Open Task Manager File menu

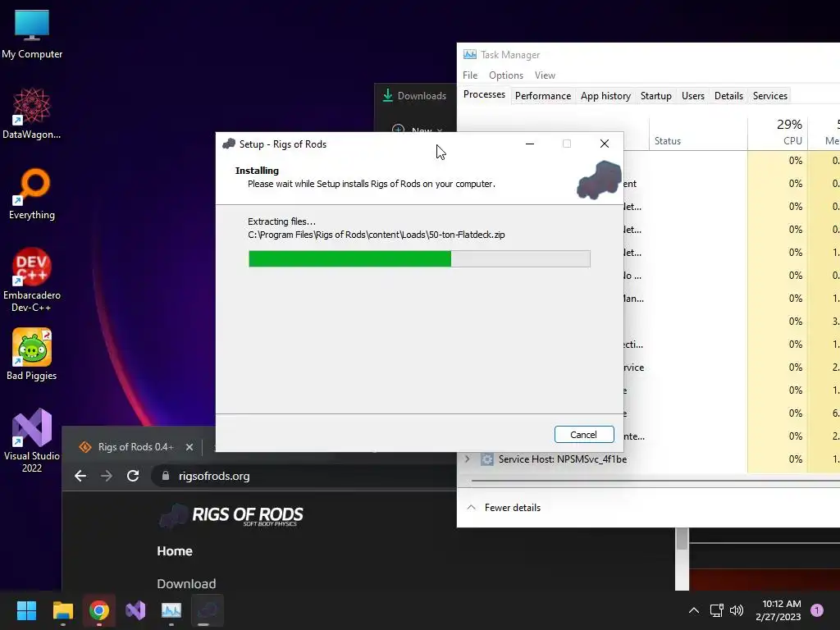click(470, 75)
